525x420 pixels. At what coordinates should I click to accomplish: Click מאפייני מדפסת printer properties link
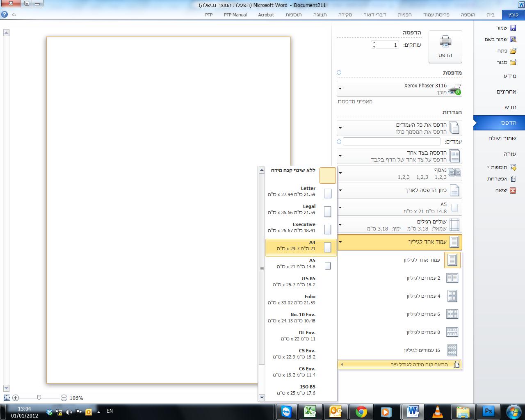click(355, 101)
